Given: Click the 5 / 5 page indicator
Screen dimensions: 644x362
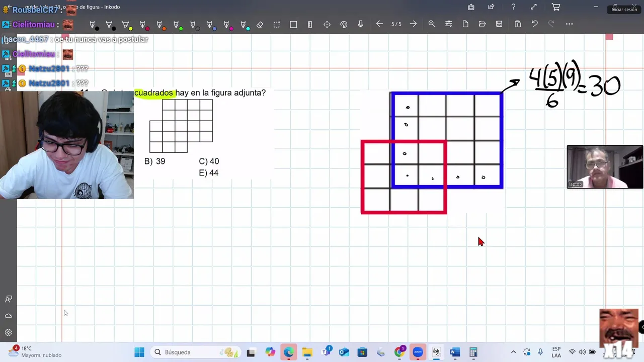Looking at the screenshot, I should pyautogui.click(x=396, y=24).
